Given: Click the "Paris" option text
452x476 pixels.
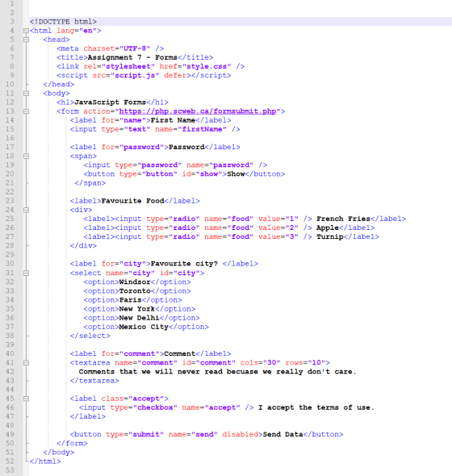Looking at the screenshot, I should point(130,300).
